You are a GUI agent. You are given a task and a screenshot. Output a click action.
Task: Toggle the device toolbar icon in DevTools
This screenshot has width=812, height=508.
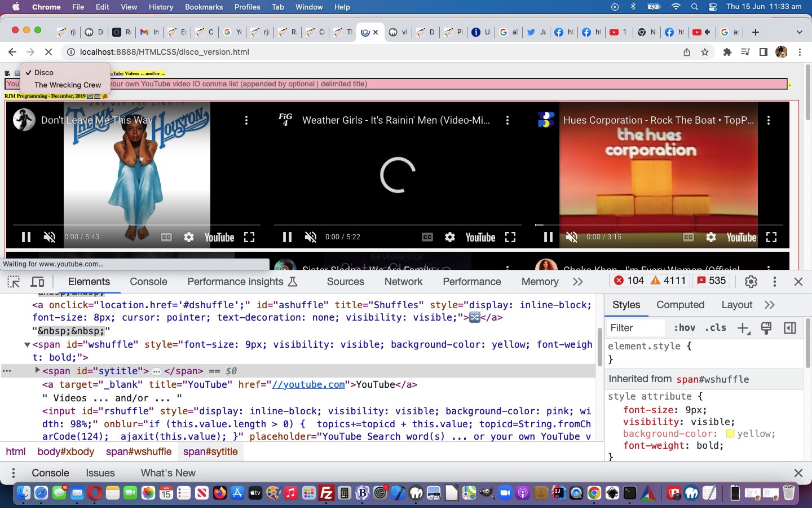(x=38, y=282)
